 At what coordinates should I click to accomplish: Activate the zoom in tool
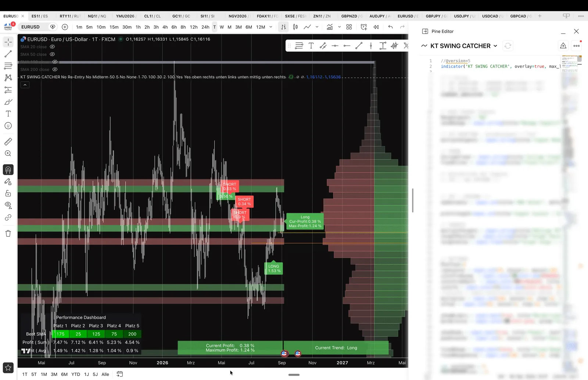pos(8,154)
